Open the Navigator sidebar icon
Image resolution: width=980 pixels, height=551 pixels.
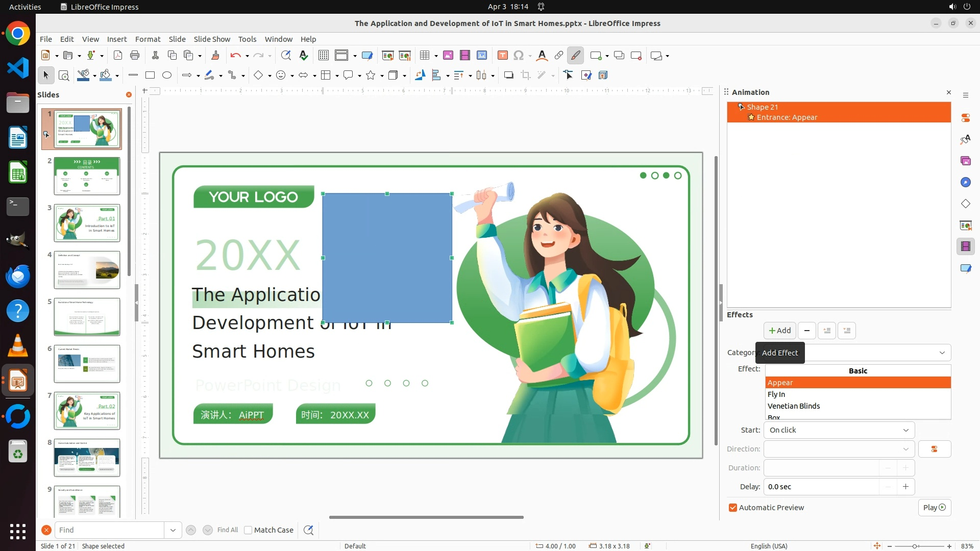(x=965, y=182)
